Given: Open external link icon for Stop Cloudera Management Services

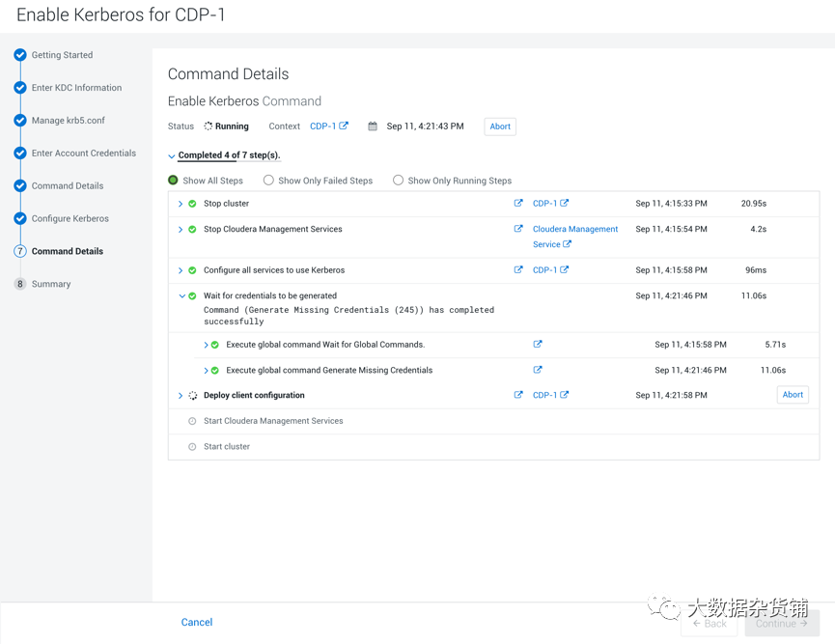Looking at the screenshot, I should 518,229.
